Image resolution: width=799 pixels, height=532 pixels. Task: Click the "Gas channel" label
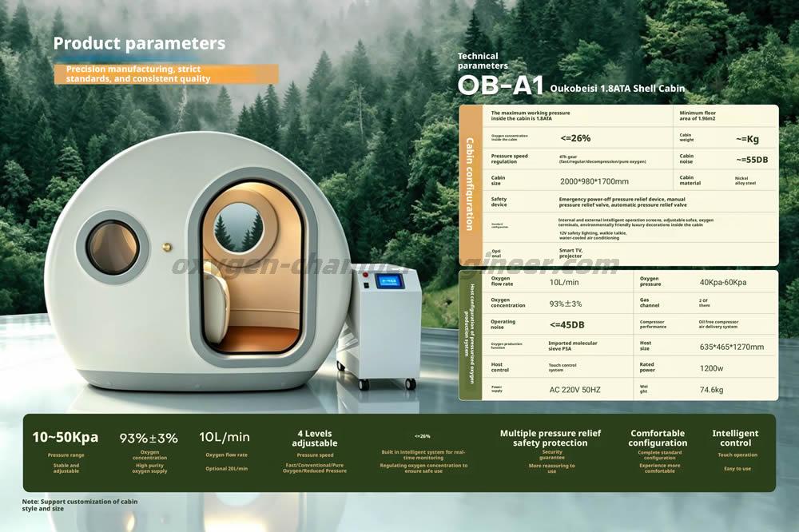pos(649,303)
